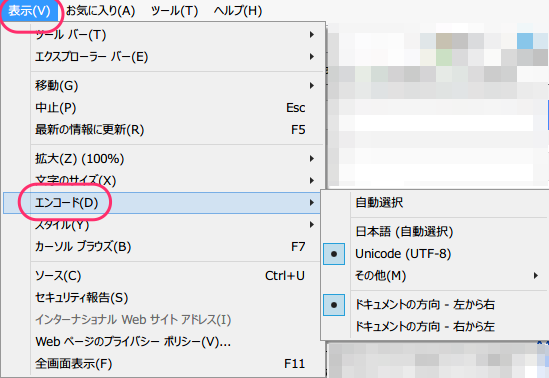Viewport: 549px width, 378px height.
Task: Switch to 全画面表示(F)
Action: (163, 363)
